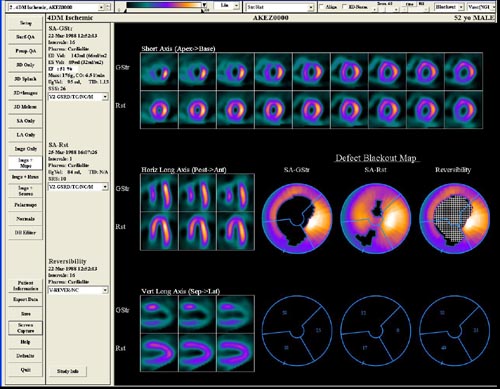Select the last GStr short axis slice

pos(464,71)
